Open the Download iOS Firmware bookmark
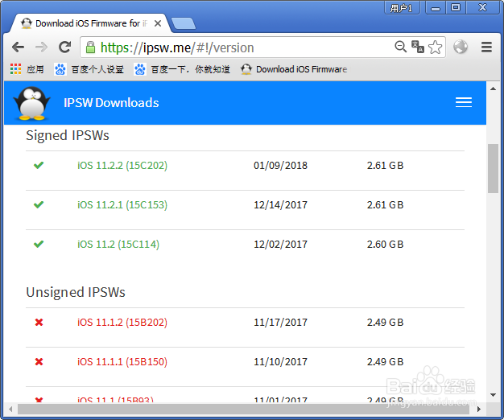Image resolution: width=504 pixels, height=420 pixels. coord(294,69)
